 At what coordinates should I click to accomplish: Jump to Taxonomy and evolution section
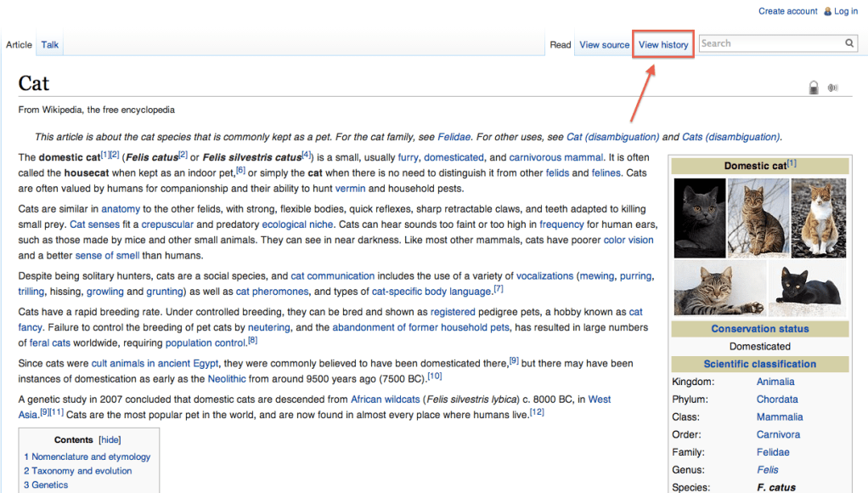pyautogui.click(x=77, y=471)
